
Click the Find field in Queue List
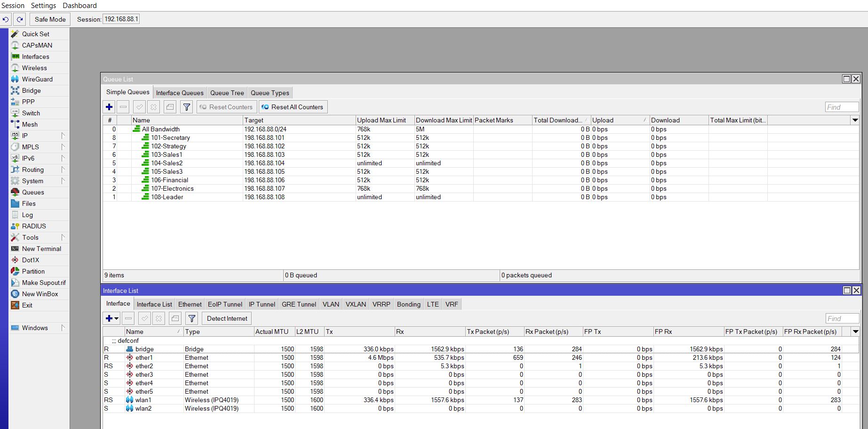(842, 107)
